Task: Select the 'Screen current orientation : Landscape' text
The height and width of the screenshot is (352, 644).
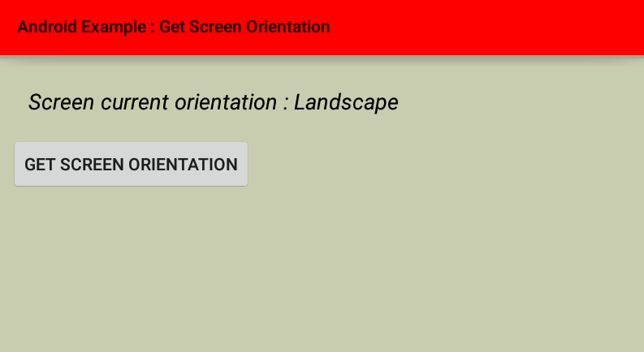Action: click(213, 102)
